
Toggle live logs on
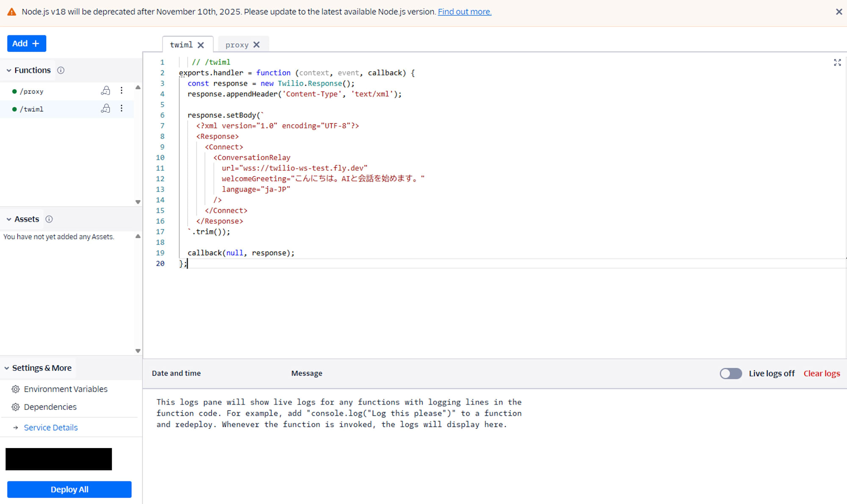coord(731,373)
